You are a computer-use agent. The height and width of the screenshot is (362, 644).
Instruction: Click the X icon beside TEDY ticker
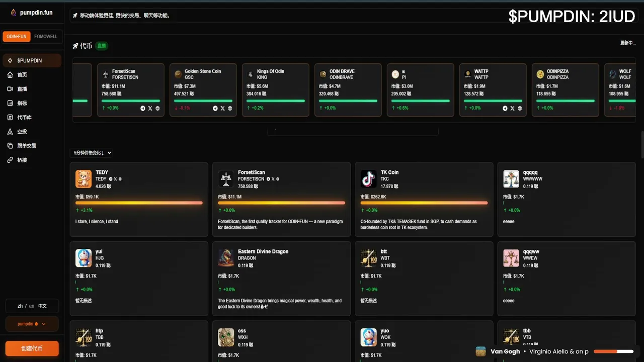coord(115,179)
